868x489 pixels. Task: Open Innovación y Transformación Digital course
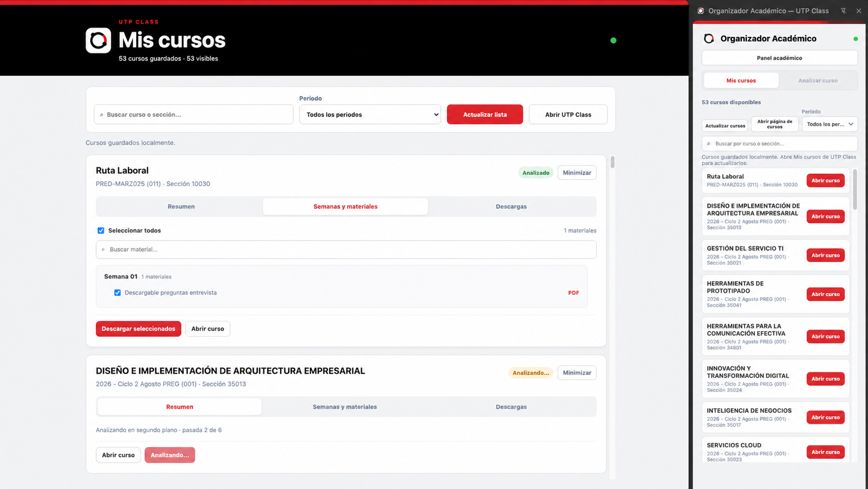(825, 379)
